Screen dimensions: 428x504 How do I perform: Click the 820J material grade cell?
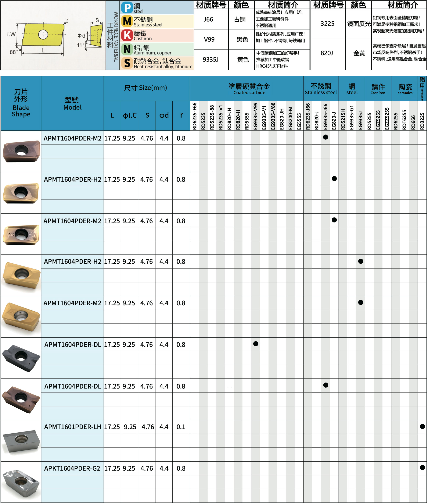[327, 53]
